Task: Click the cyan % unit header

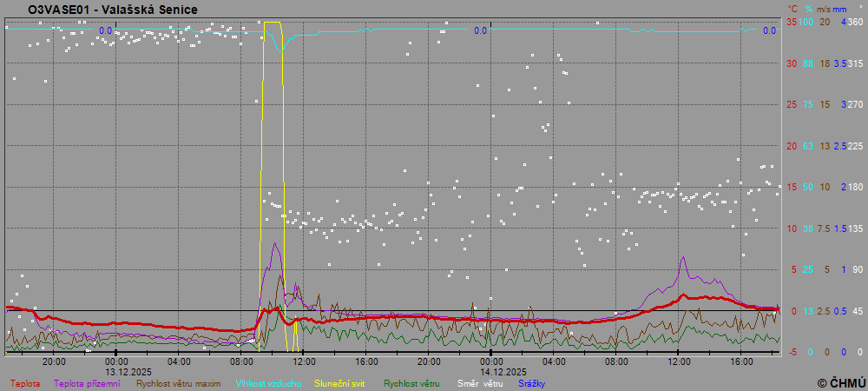Action: coord(808,9)
